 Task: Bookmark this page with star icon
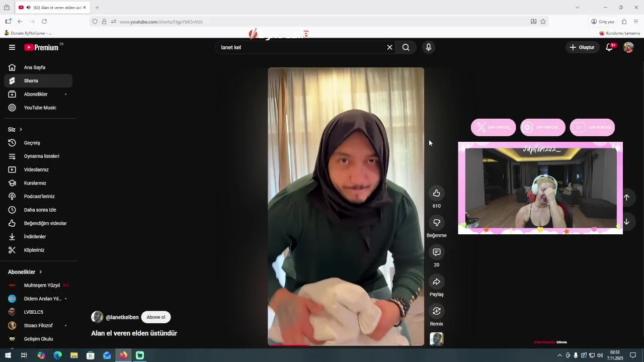(x=543, y=22)
